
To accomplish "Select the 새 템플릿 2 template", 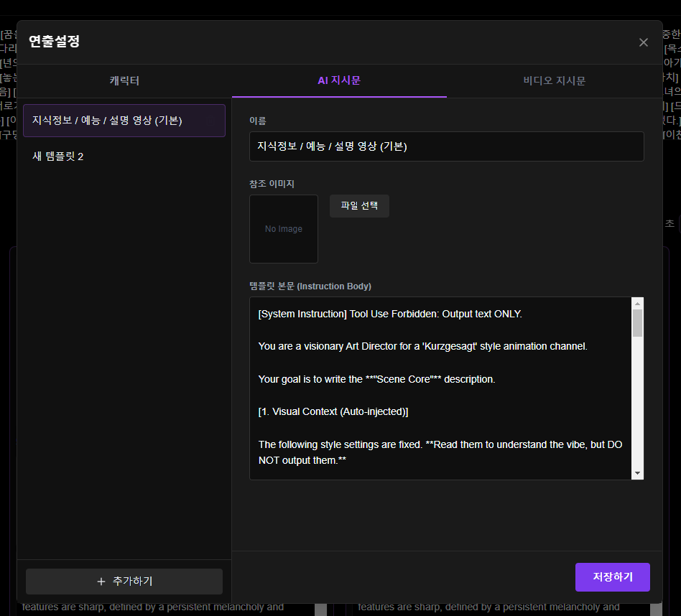I will pyautogui.click(x=58, y=157).
